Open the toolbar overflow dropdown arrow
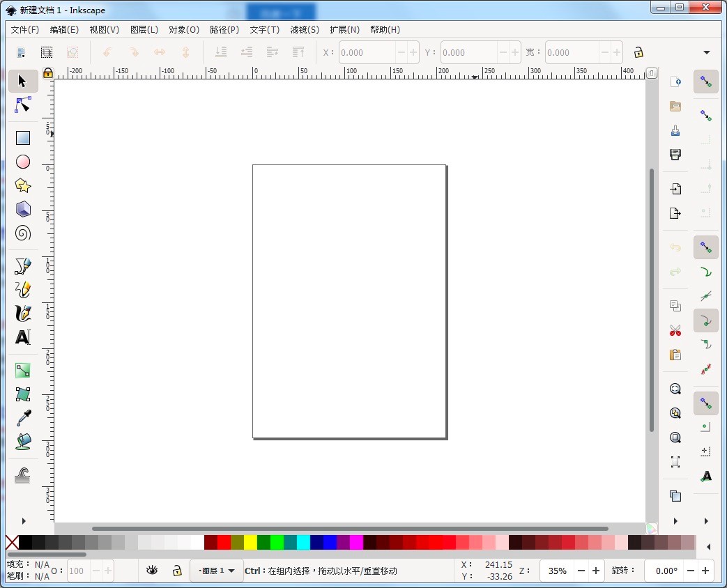 705,52
